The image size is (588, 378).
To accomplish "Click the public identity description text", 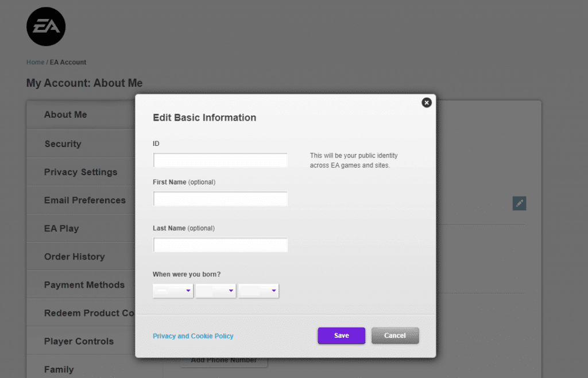I will click(354, 160).
